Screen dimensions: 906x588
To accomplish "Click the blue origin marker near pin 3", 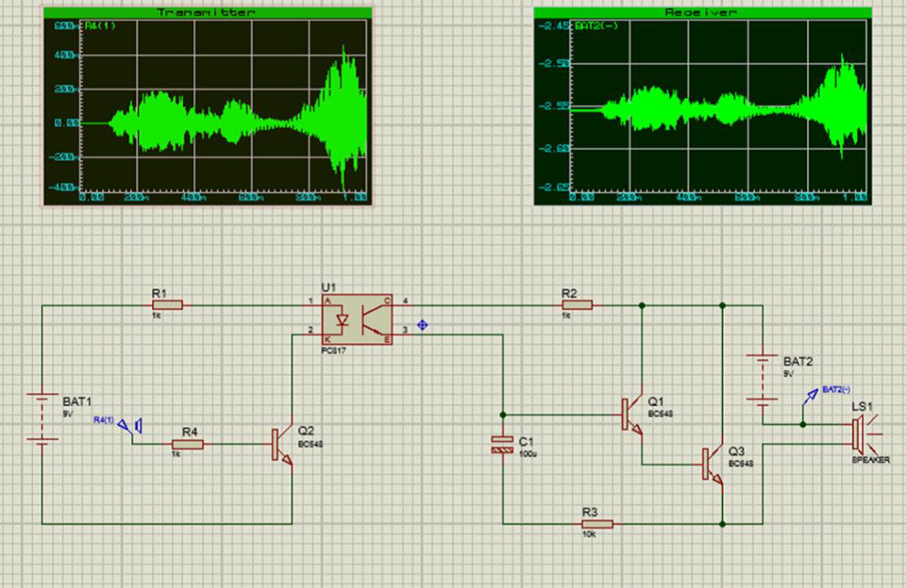I will 422,325.
